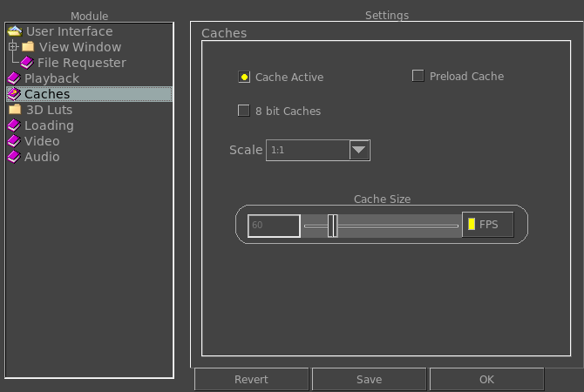Click the Revert button
The width and height of the screenshot is (584, 392).
click(251, 379)
